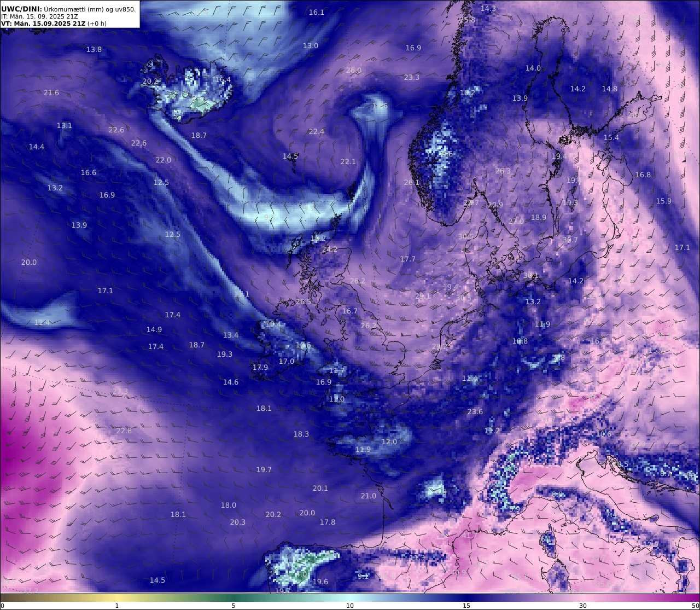Click the map value 27.3
The height and width of the screenshot is (610, 700).
(x=120, y=391)
